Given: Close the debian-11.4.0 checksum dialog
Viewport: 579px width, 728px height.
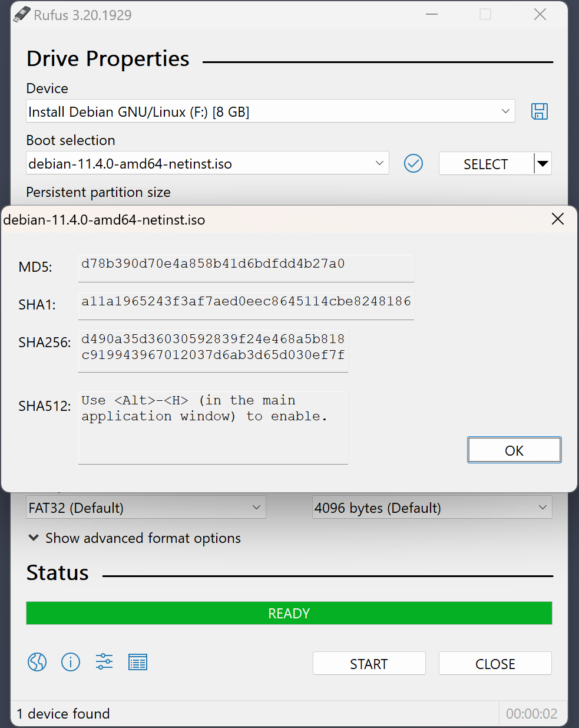Looking at the screenshot, I should pyautogui.click(x=557, y=219).
